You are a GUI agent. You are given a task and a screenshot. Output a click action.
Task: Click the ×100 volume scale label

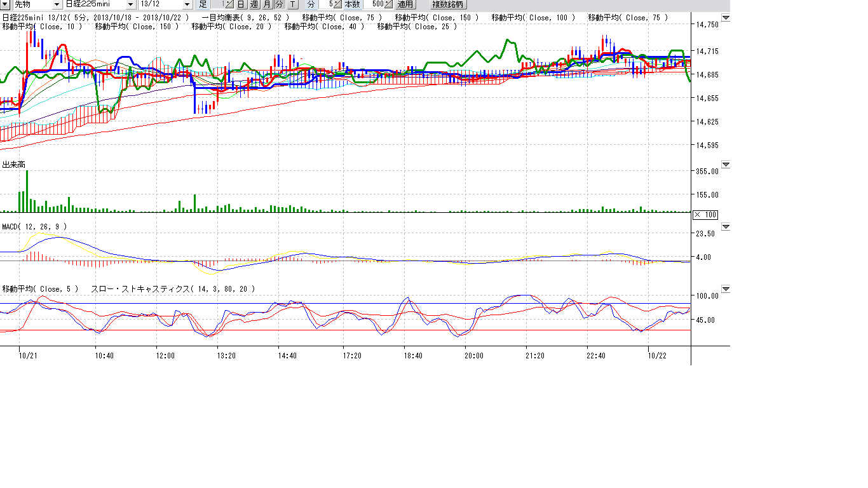click(x=705, y=215)
